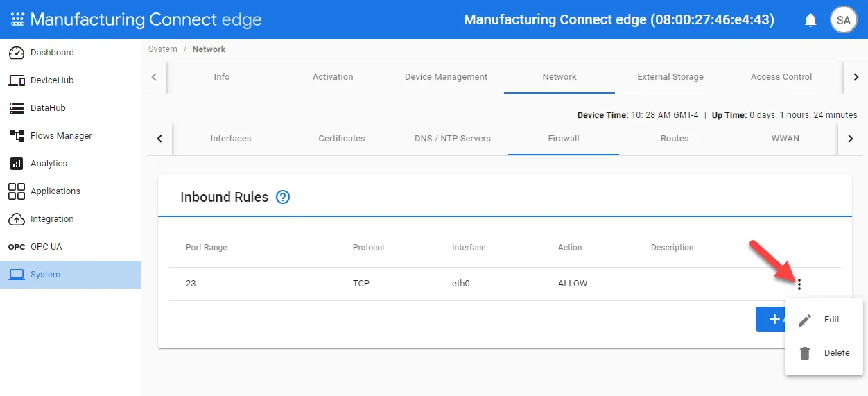Click the DataHub icon in sidebar
The height and width of the screenshot is (396, 868).
pyautogui.click(x=17, y=108)
